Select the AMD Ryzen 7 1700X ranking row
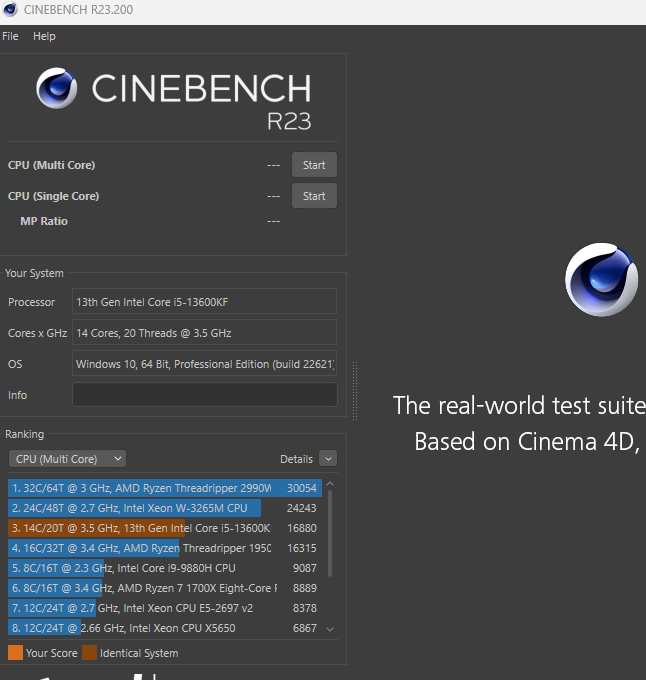The image size is (646, 680). (x=165, y=588)
